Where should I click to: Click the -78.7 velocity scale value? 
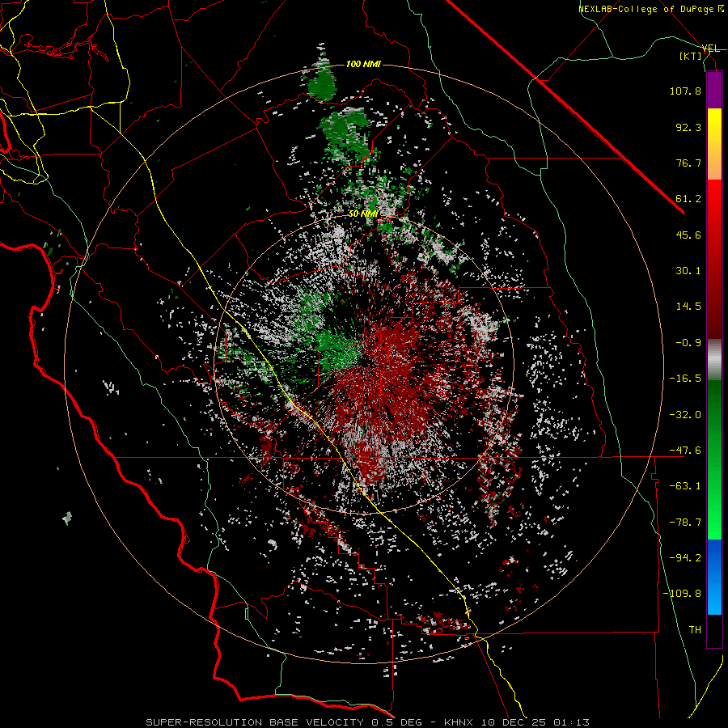pyautogui.click(x=685, y=523)
